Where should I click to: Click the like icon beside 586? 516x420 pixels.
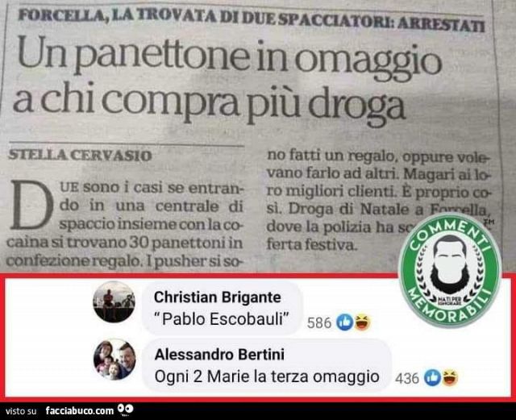(344, 322)
